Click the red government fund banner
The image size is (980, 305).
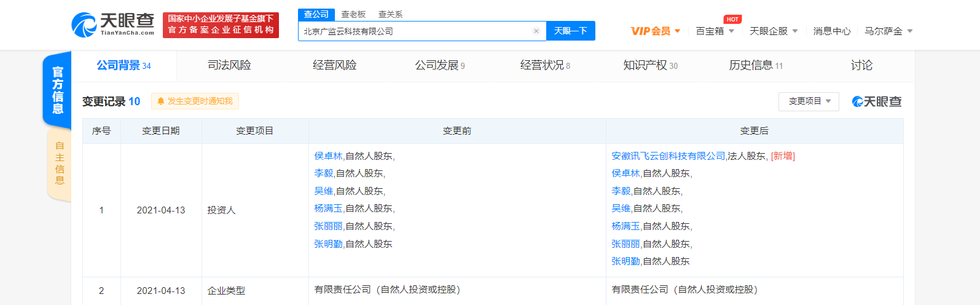221,25
